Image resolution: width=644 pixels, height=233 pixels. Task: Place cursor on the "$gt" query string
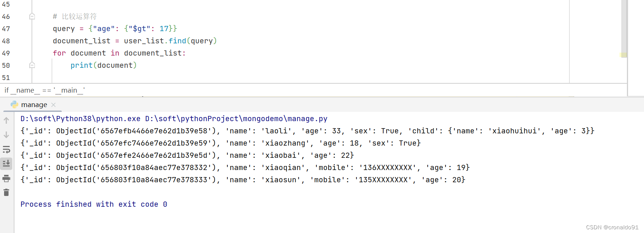(x=139, y=29)
